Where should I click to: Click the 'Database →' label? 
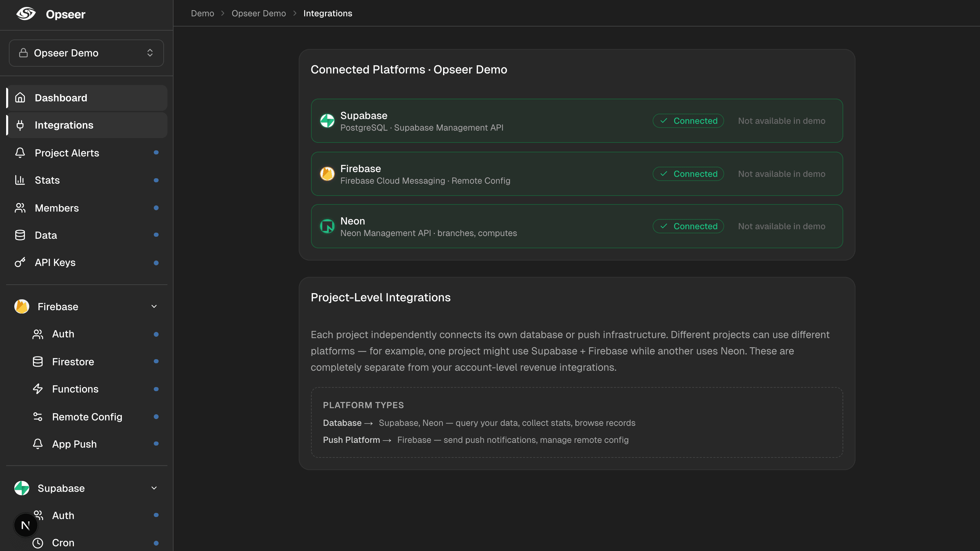tap(348, 423)
